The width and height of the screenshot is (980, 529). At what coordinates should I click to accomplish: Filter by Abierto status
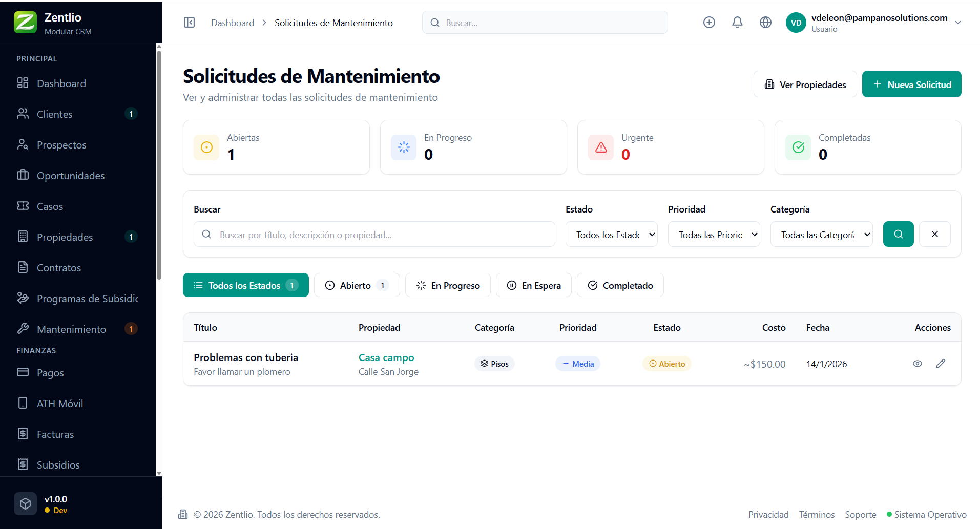point(357,285)
